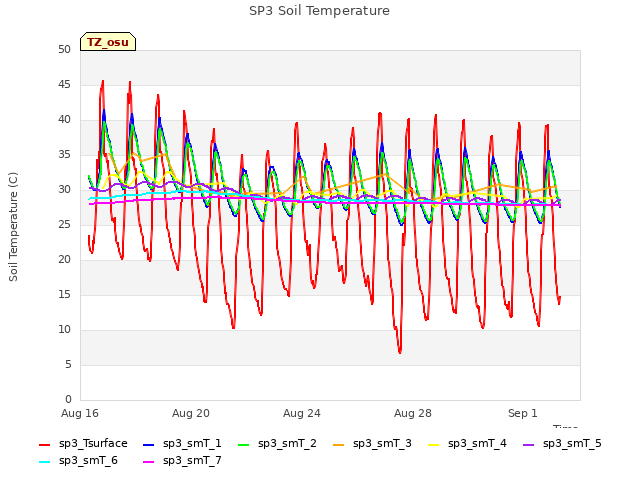Toggle the sp3_smT_1 legend label
The image size is (640, 480).
(192, 444)
